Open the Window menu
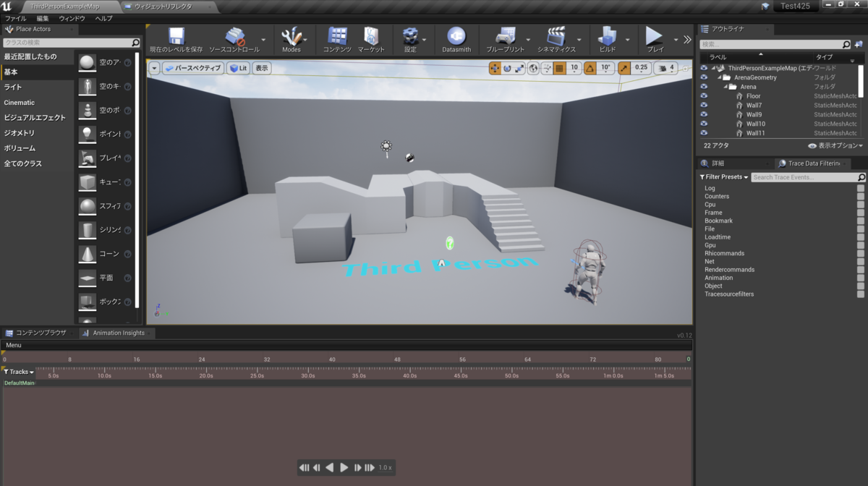The height and width of the screenshot is (486, 868). click(x=72, y=18)
